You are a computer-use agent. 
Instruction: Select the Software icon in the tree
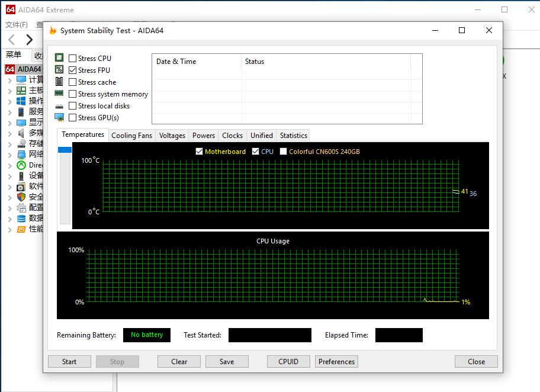tap(21, 187)
